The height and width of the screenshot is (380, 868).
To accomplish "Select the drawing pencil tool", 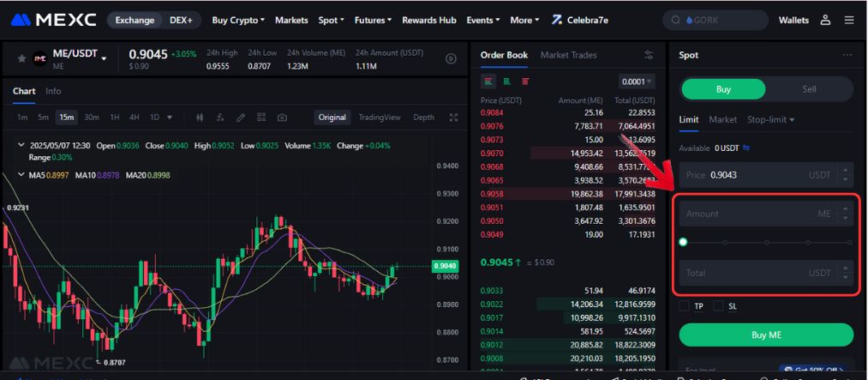I will pos(240,118).
